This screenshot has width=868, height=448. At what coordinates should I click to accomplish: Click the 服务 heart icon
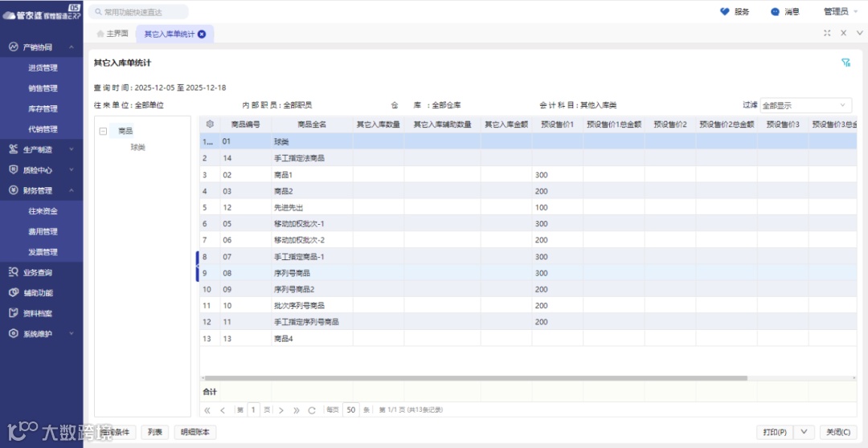725,11
